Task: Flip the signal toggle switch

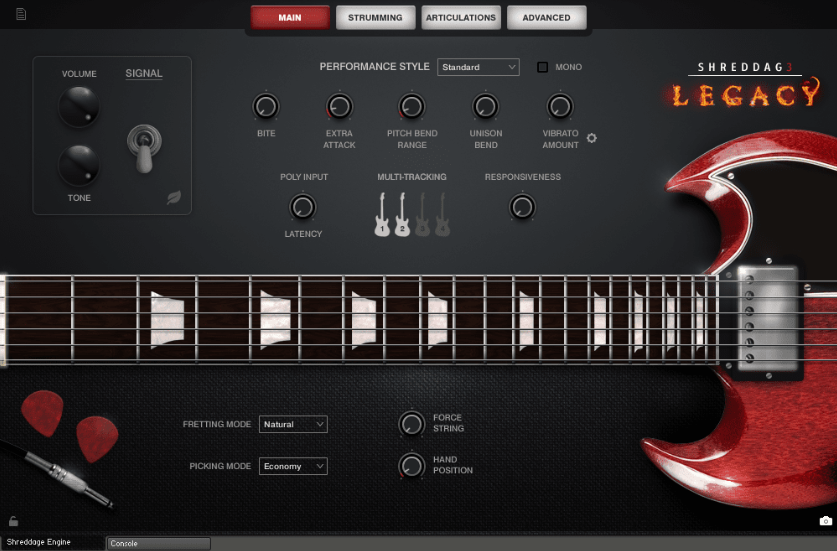Action: [144, 148]
